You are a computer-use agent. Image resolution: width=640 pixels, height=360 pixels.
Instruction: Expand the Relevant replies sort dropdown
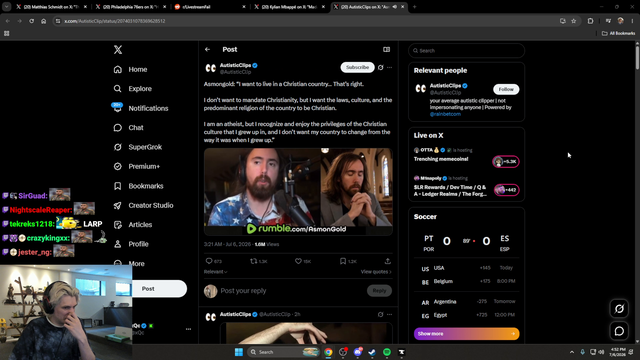point(216,272)
